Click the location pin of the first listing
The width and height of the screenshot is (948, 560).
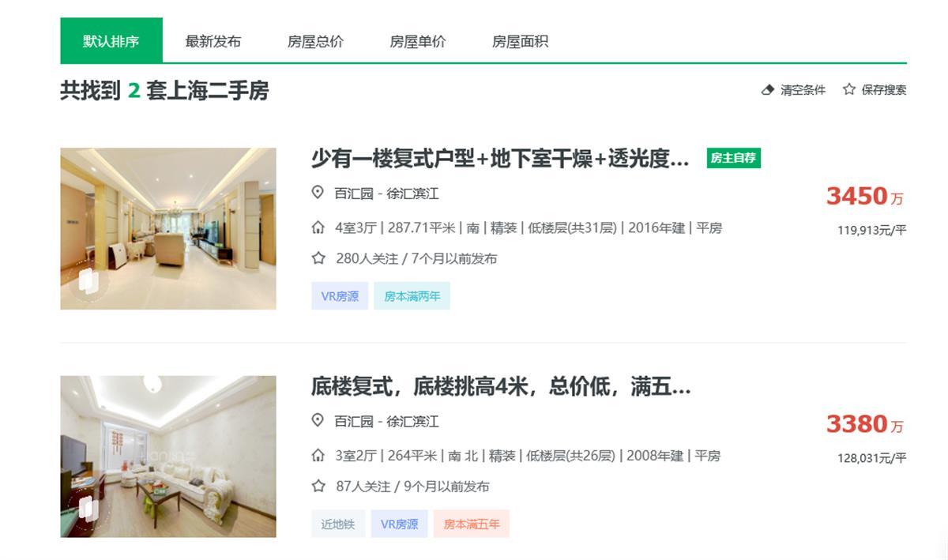318,193
